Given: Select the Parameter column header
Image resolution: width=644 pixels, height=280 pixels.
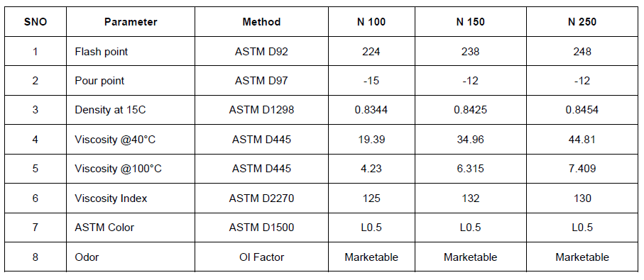Looking at the screenshot, I should point(131,22).
